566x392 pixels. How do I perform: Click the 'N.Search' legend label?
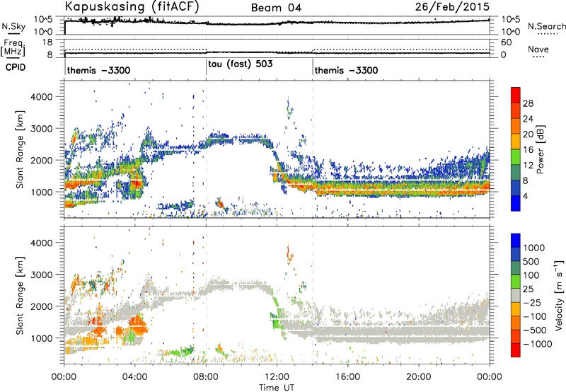(x=546, y=26)
